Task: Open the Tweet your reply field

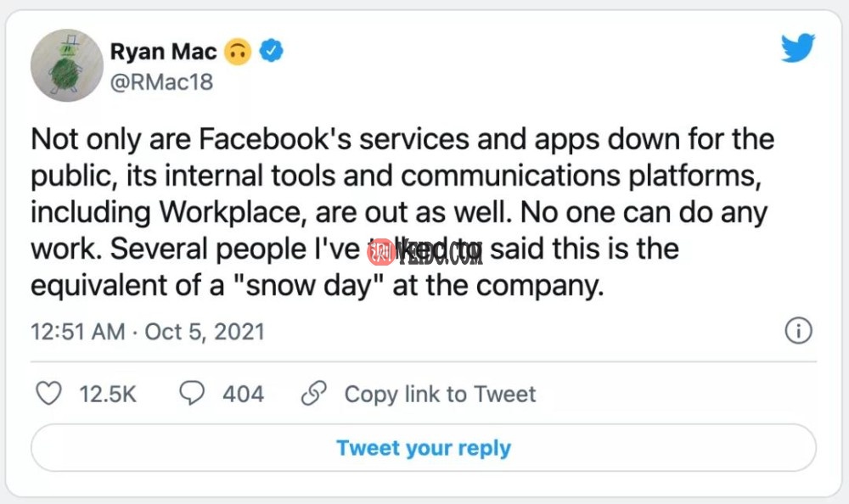Action: (x=424, y=447)
